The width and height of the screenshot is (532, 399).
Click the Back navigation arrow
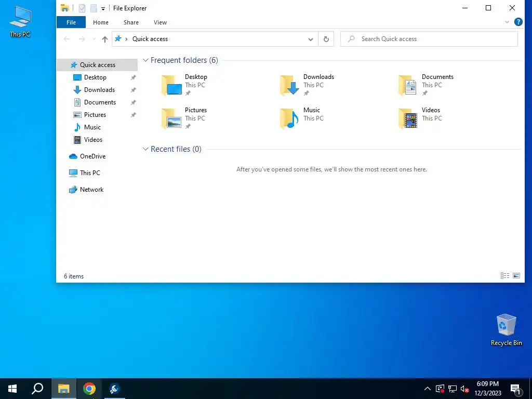[67, 39]
